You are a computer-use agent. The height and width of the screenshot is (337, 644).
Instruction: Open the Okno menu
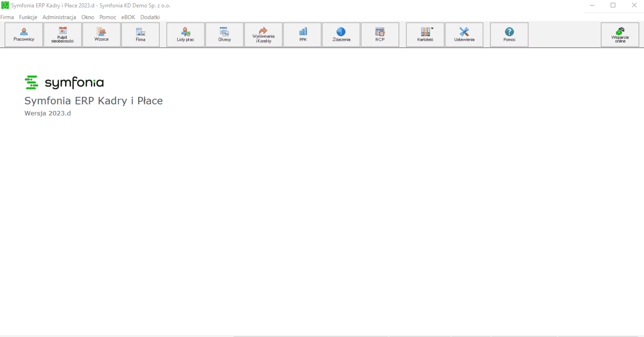(x=88, y=17)
